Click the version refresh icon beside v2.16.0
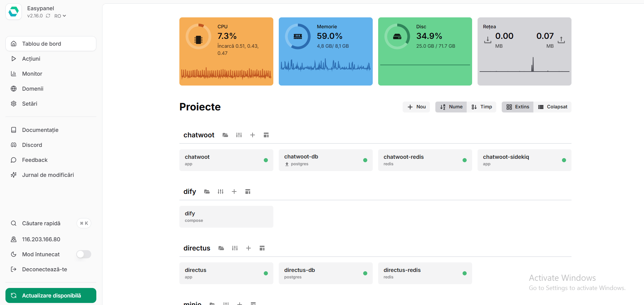Viewport: 644px width, 305px height. (48, 16)
